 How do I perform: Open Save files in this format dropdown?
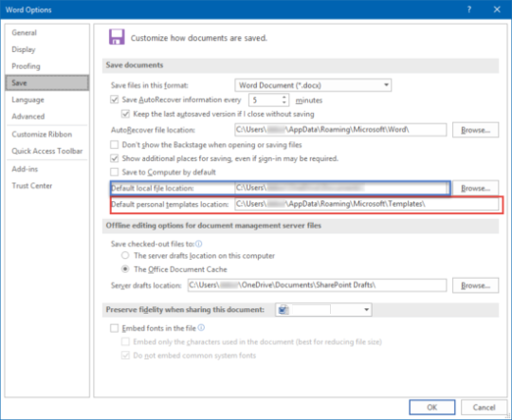[x=313, y=85]
